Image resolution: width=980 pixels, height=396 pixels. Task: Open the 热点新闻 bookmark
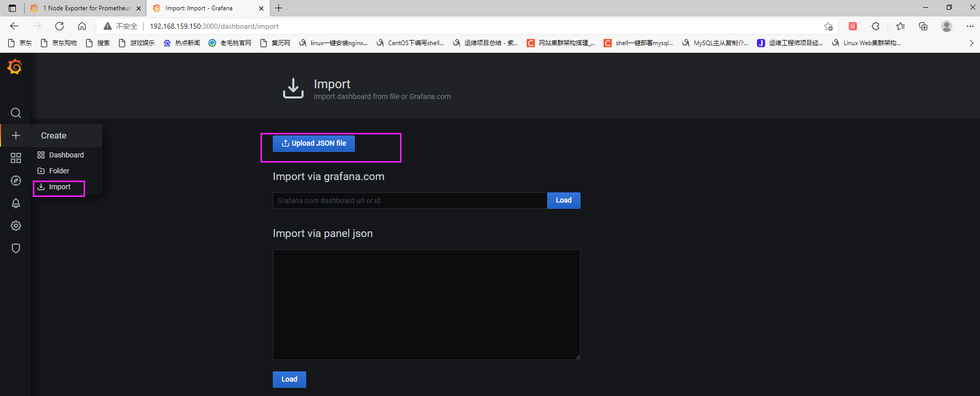click(x=182, y=43)
